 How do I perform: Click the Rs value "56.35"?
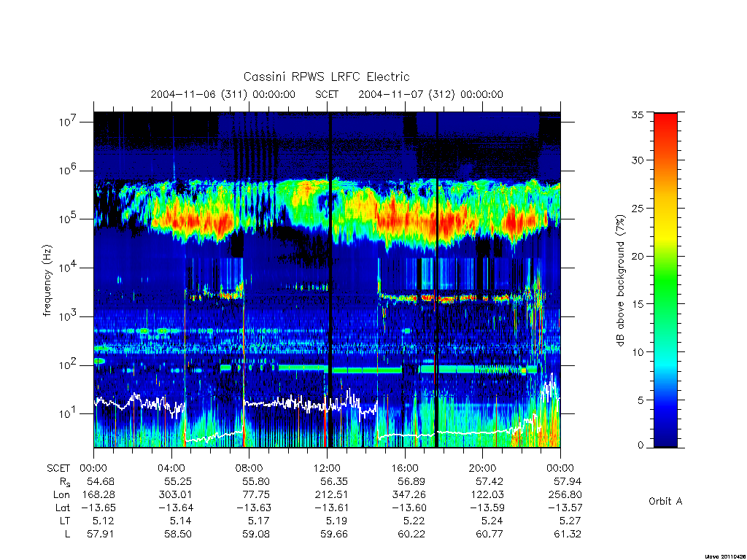click(x=333, y=481)
